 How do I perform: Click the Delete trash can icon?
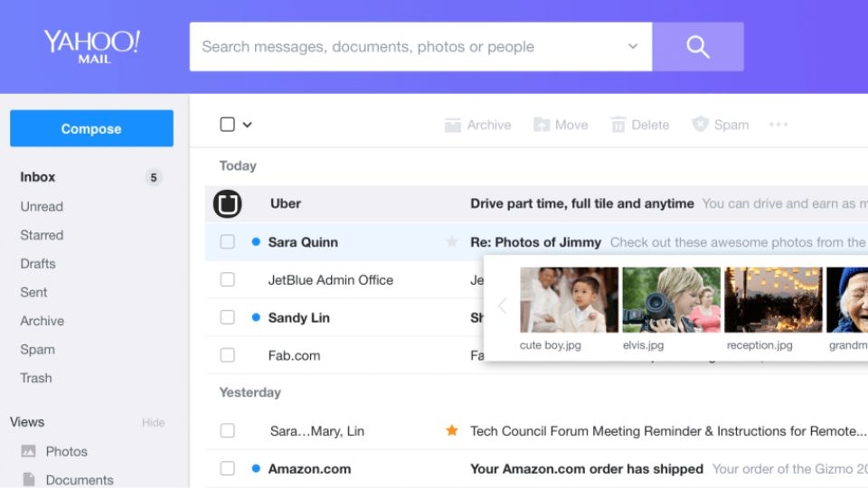click(618, 125)
